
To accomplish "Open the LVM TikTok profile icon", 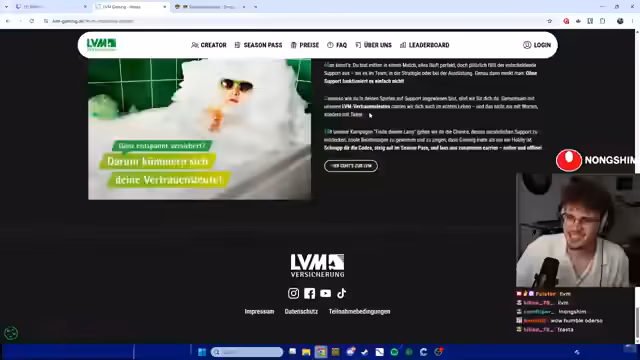I will 342,293.
